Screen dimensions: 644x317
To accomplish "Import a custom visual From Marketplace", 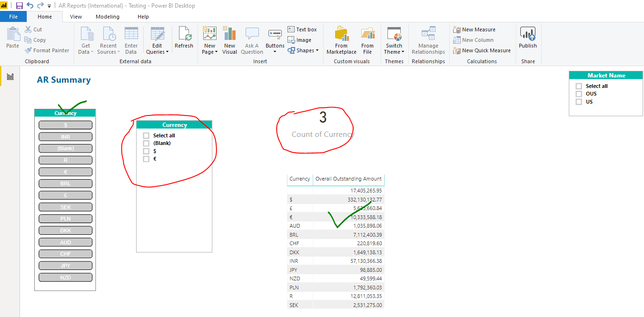I will tap(341, 40).
